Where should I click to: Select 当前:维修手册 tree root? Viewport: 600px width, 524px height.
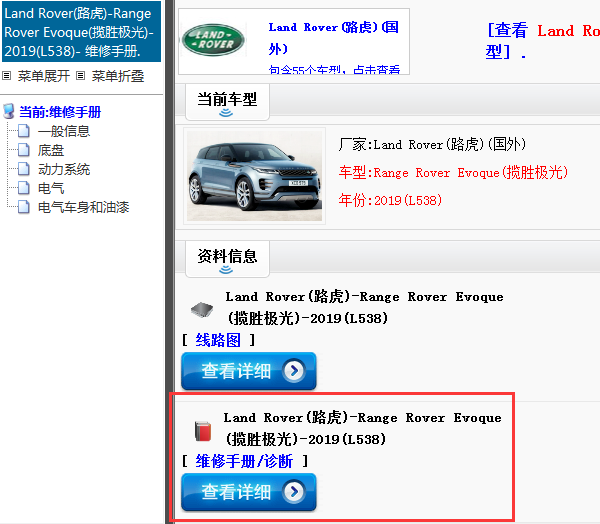(x=60, y=112)
